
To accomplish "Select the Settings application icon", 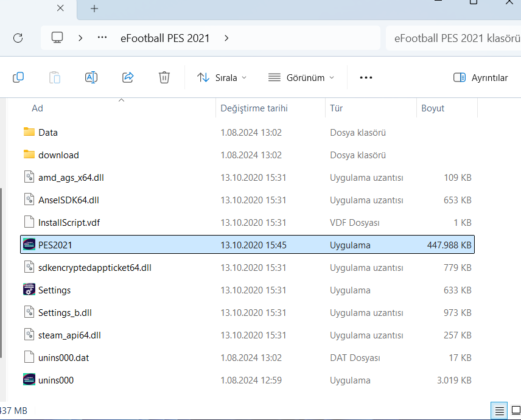I will pyautogui.click(x=29, y=289).
